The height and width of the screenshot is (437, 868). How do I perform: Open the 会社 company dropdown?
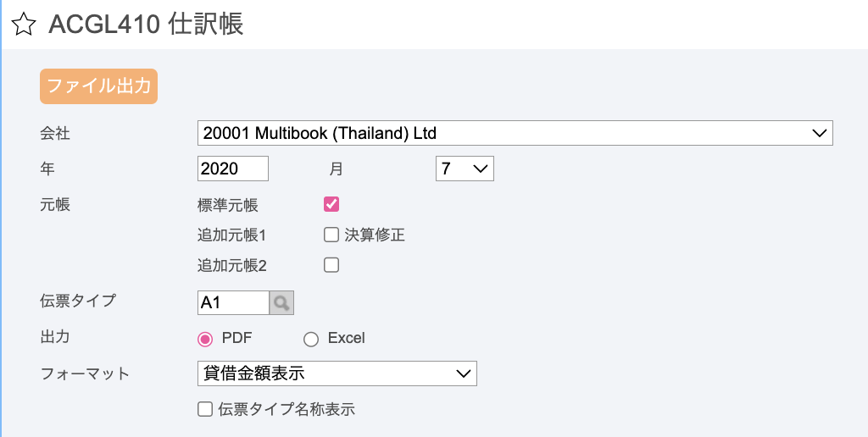click(515, 133)
